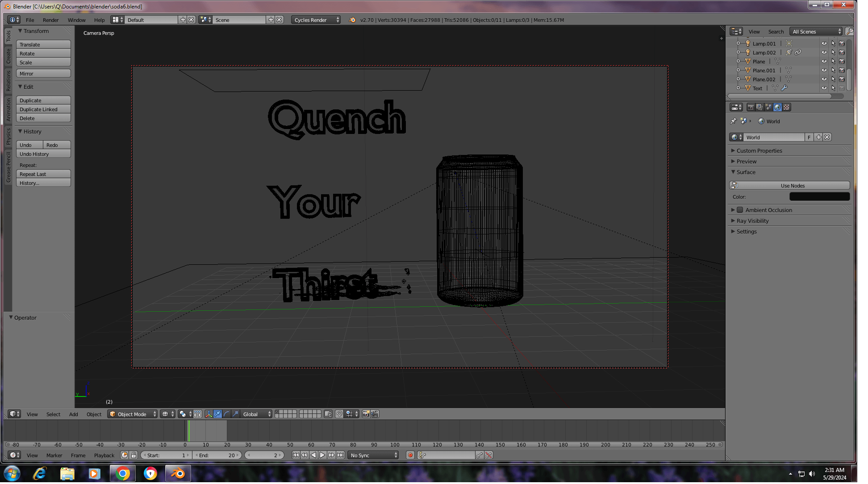Click the outliner magnifier filter icon
The height and width of the screenshot is (484, 868).
point(849,32)
